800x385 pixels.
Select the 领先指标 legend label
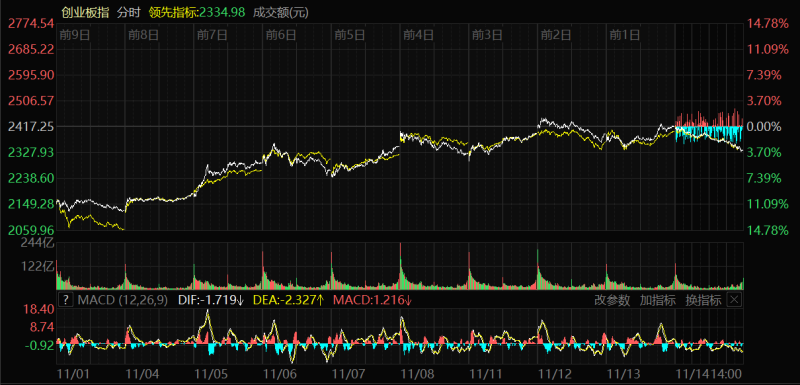tap(173, 12)
